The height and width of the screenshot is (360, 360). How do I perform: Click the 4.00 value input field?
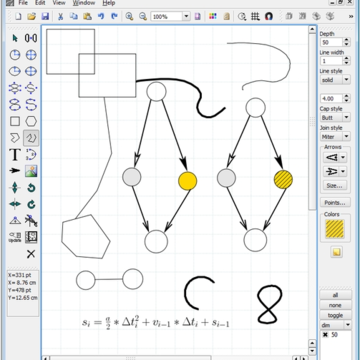coord(331,99)
